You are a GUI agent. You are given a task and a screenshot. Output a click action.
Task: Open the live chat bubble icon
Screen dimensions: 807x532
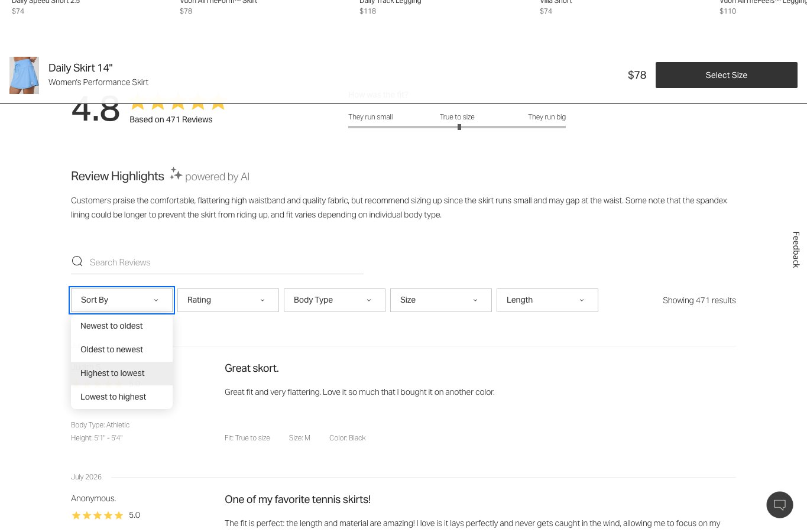coord(780,505)
